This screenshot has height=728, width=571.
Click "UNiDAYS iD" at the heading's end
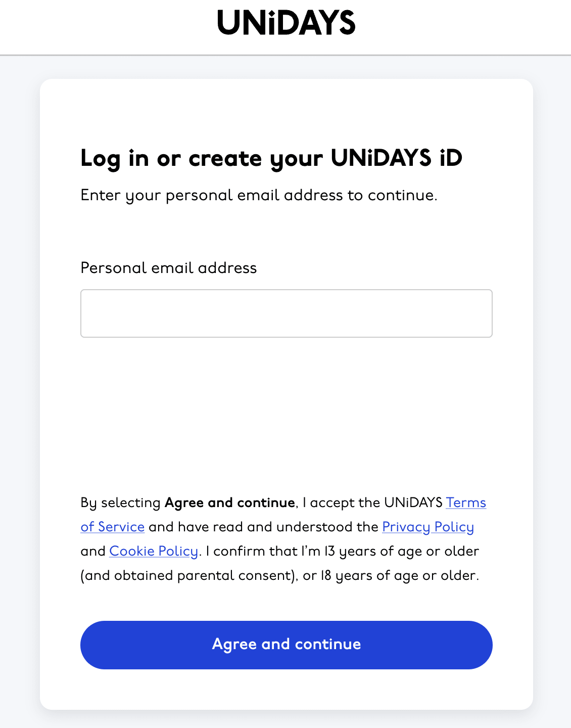396,158
